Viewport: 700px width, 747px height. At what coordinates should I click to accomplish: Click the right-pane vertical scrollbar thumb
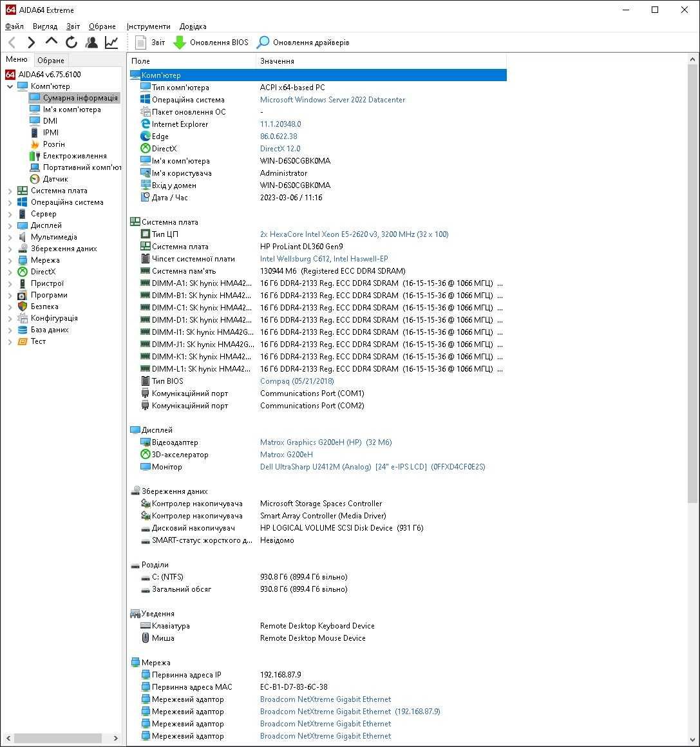[692, 283]
